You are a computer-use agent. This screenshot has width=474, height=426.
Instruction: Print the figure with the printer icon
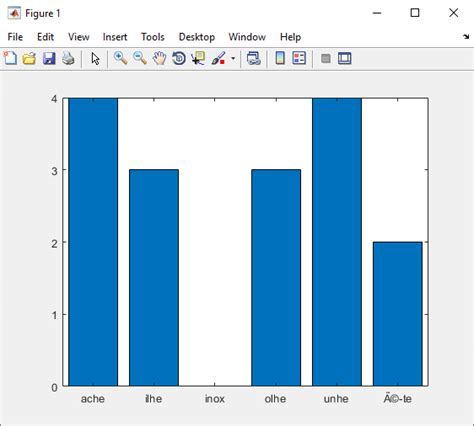(x=68, y=59)
